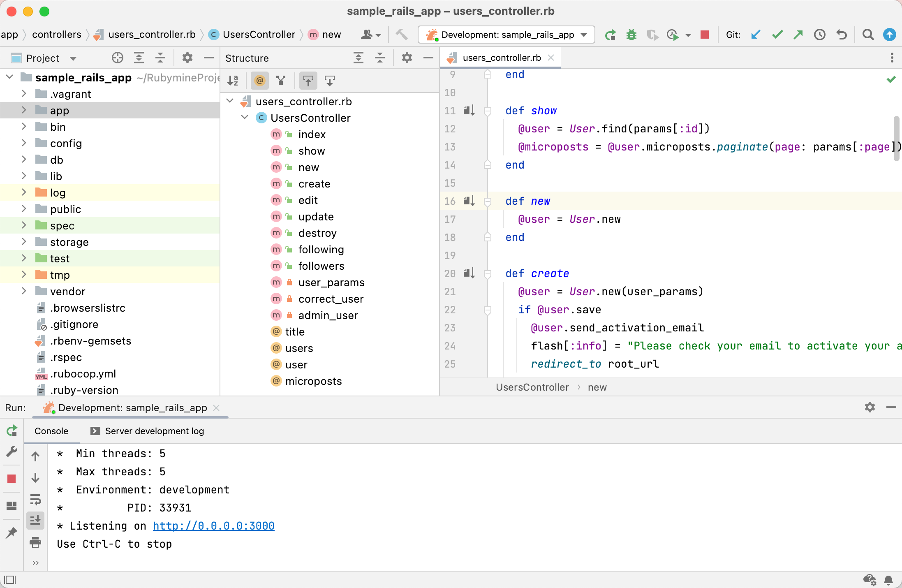Rerun server from Run panel

12,431
